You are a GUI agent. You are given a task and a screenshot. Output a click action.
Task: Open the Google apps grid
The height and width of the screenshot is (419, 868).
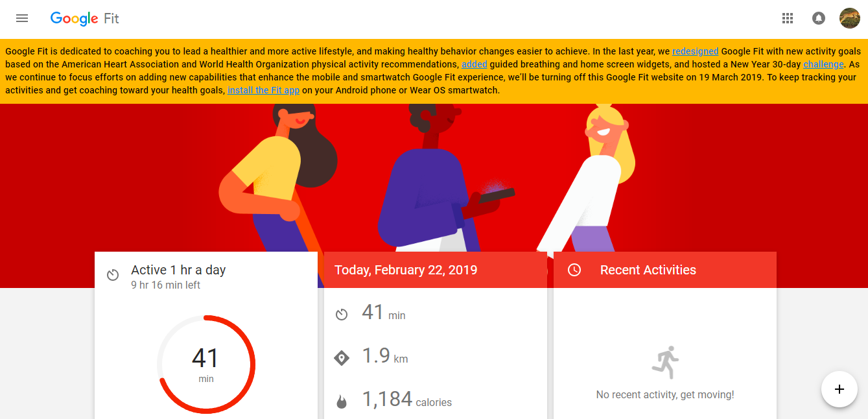[787, 18]
